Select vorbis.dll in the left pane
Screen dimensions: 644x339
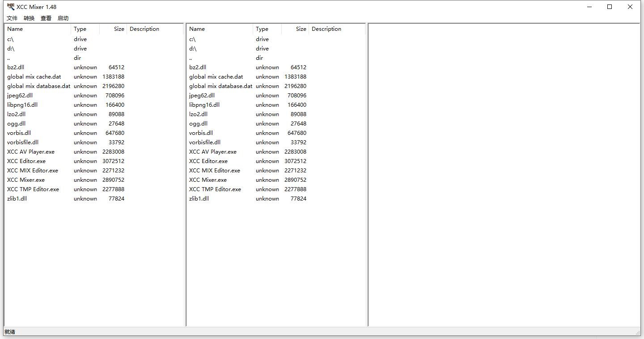[19, 133]
